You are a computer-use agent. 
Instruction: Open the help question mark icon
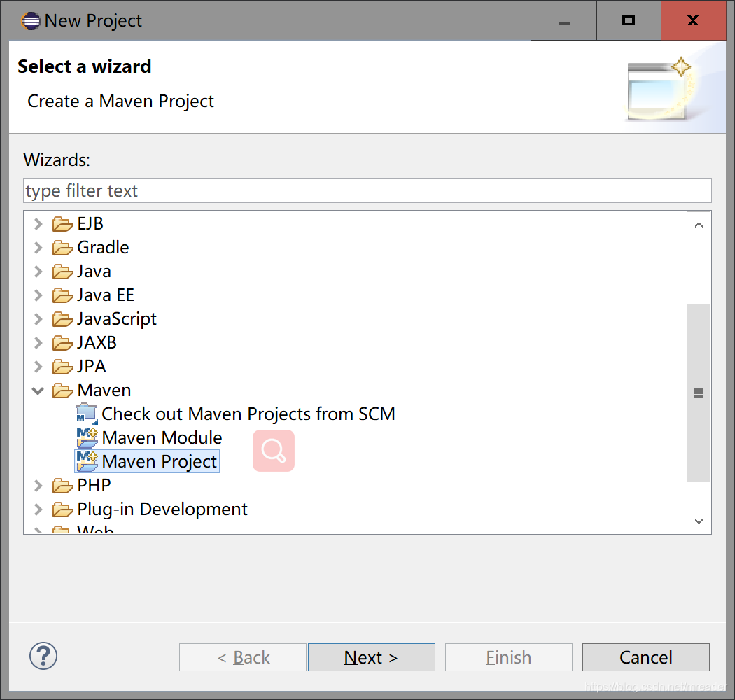pyautogui.click(x=43, y=656)
